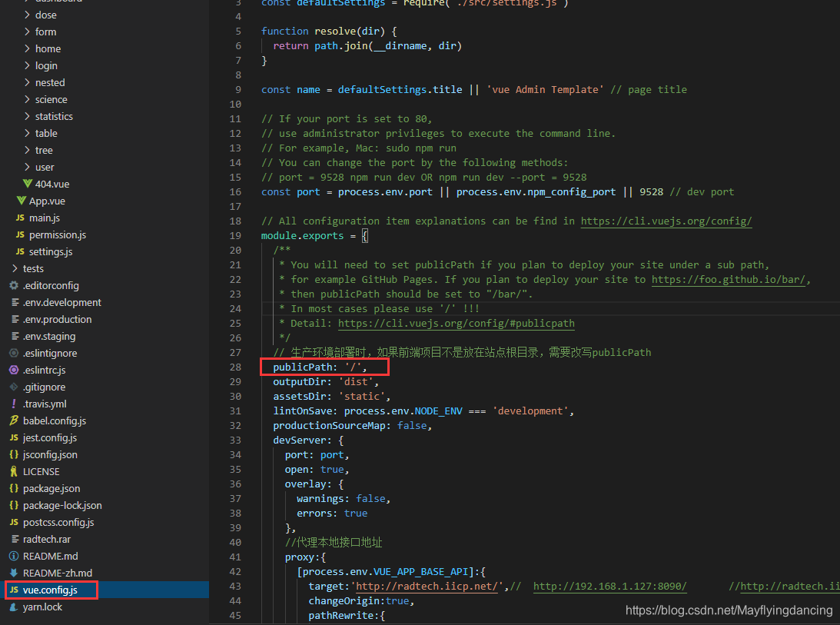Screen dimensions: 840x625
Task: Click line number 33 in the gutter
Action: pos(235,440)
